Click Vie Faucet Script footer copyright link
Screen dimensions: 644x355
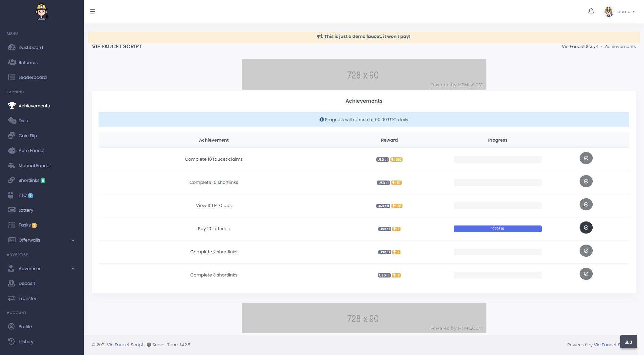pyautogui.click(x=125, y=345)
